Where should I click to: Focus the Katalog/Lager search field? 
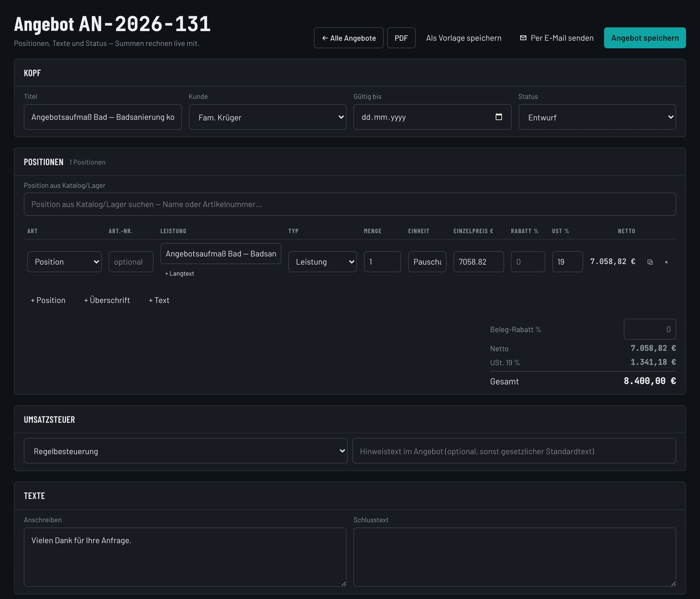350,204
